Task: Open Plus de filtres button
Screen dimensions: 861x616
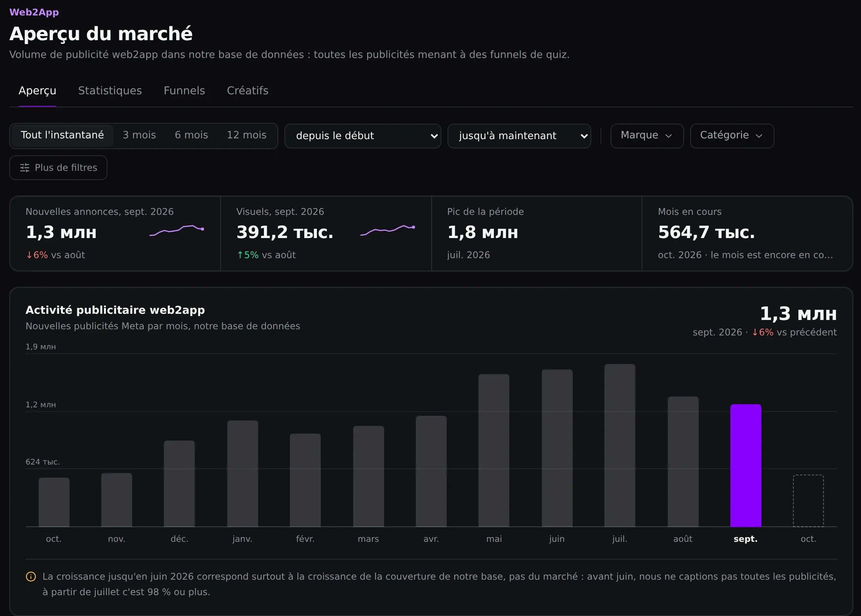Action: pos(58,168)
